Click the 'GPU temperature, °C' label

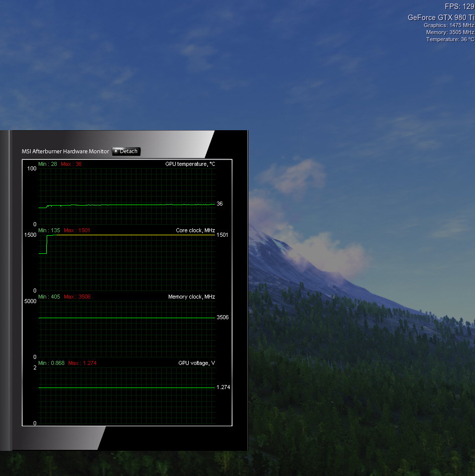pyautogui.click(x=190, y=164)
